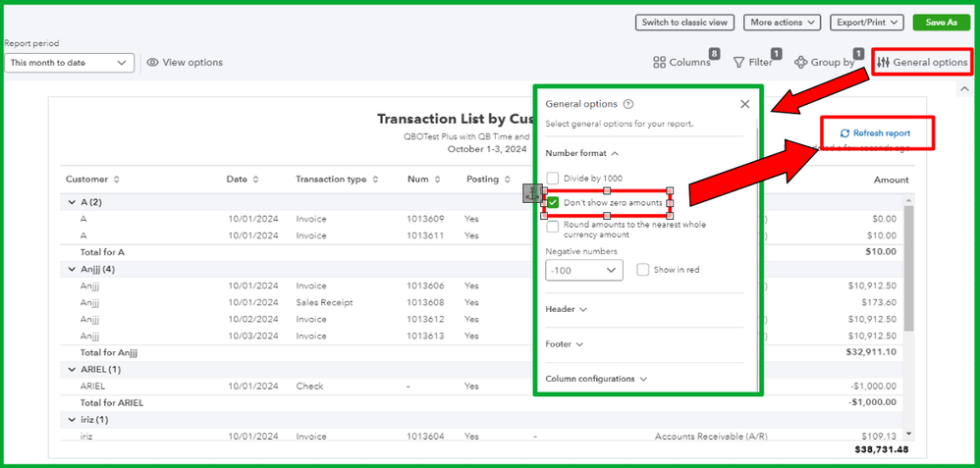Sort by Num column arrows
The height and width of the screenshot is (468, 980).
(437, 180)
